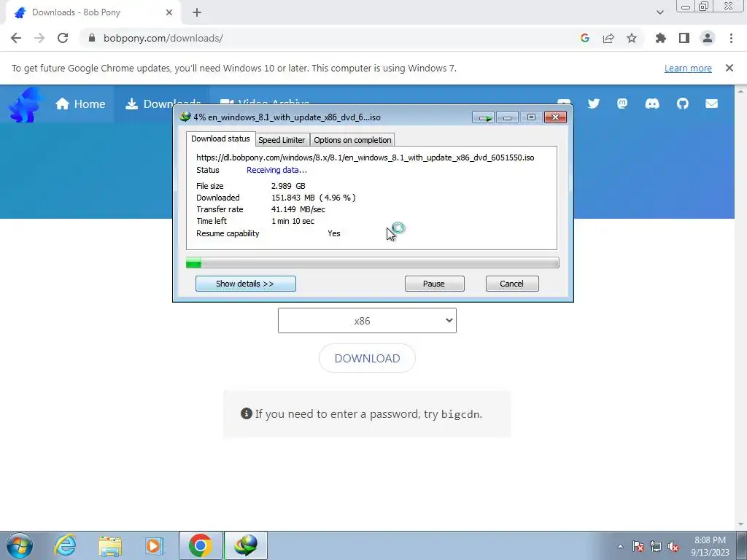Switch to Options on completion tab
The height and width of the screenshot is (560, 747).
click(352, 140)
